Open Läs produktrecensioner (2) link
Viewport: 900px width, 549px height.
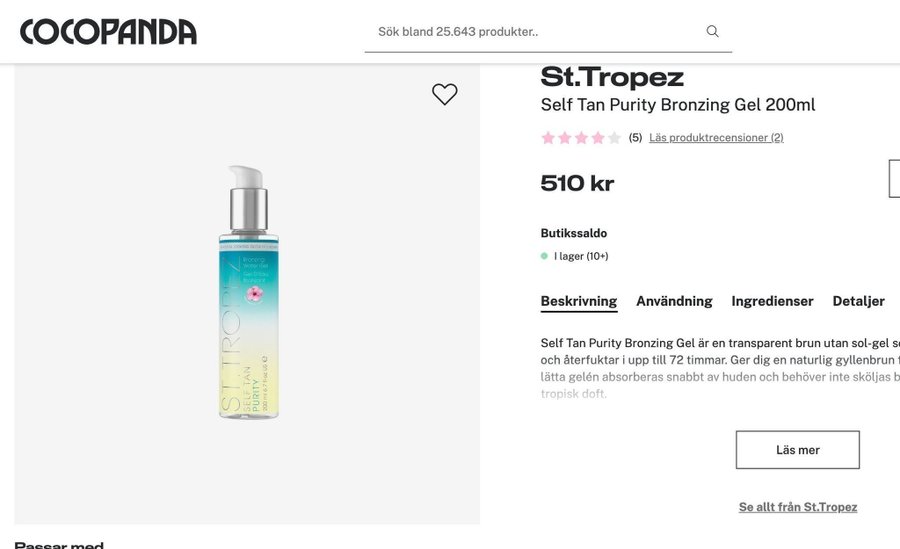[x=716, y=138]
